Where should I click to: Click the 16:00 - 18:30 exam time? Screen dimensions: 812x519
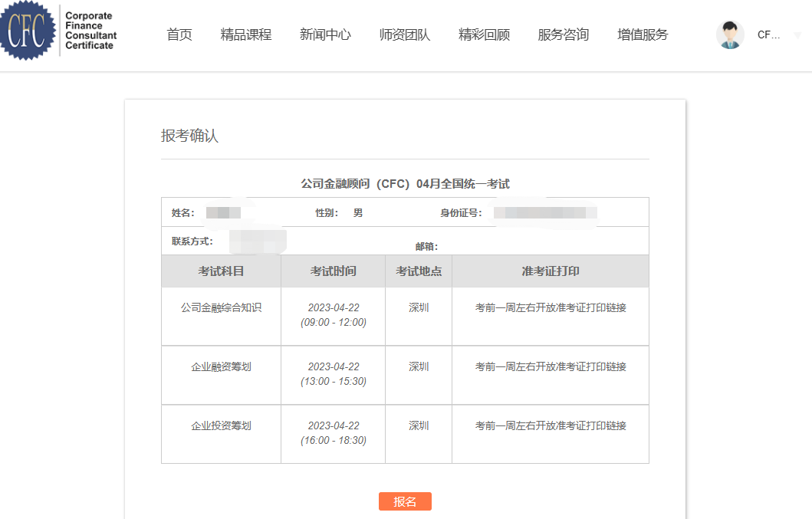point(334,440)
